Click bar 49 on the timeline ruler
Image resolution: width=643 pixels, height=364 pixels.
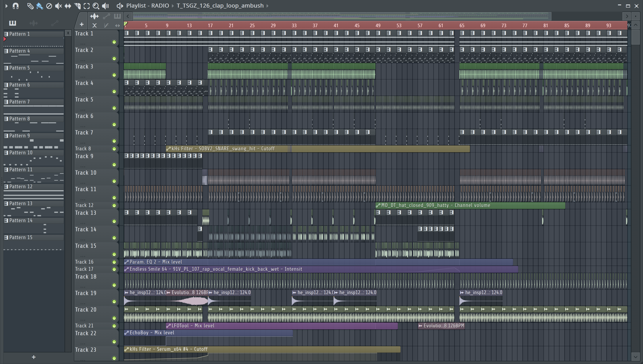[378, 25]
